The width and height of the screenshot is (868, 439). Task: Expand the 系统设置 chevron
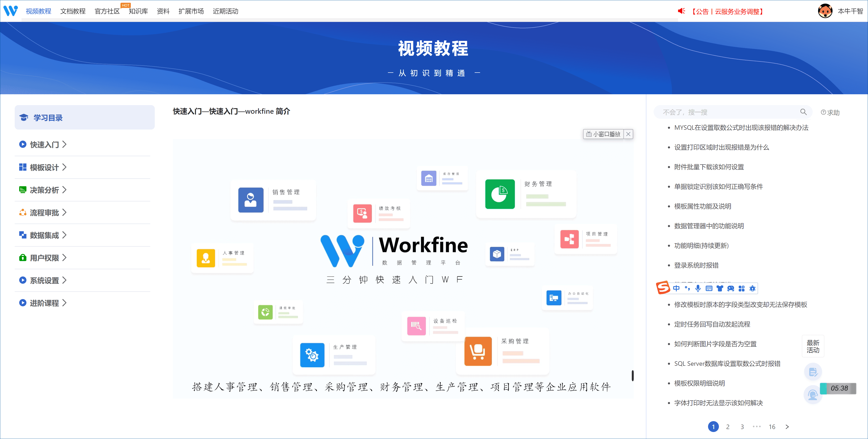[64, 280]
